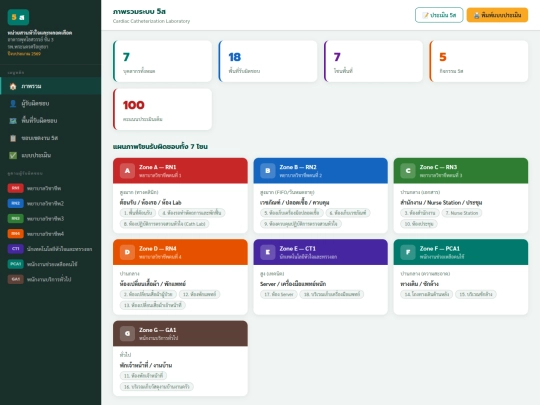The width and height of the screenshot is (540, 405).
Task: Click the chip numbered 1 in Zone A
Action: pyautogui.click(x=138, y=213)
